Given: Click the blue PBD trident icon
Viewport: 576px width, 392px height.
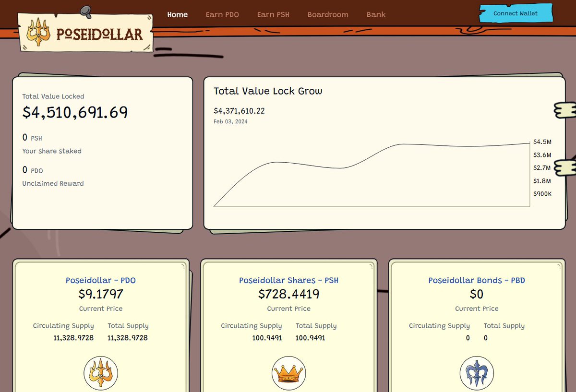Looking at the screenshot, I should [477, 372].
